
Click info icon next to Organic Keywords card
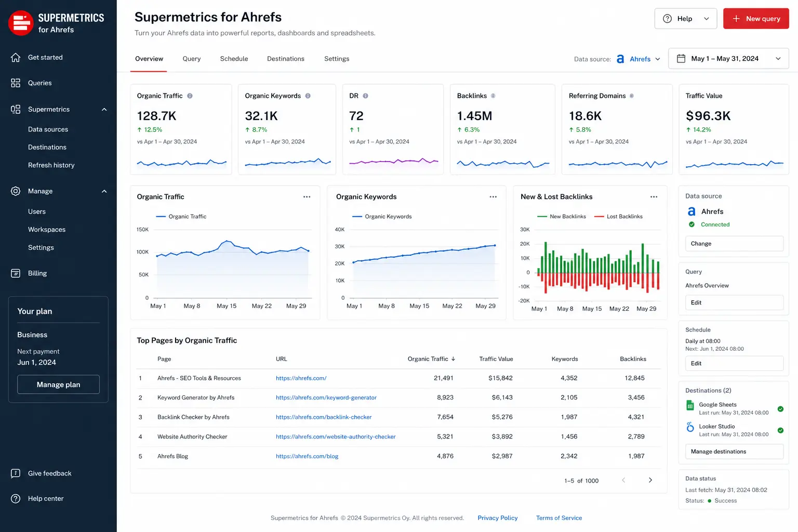tap(308, 96)
